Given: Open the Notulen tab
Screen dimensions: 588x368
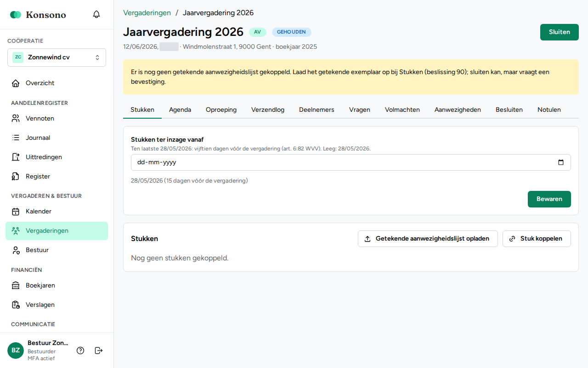Looking at the screenshot, I should 549,110.
